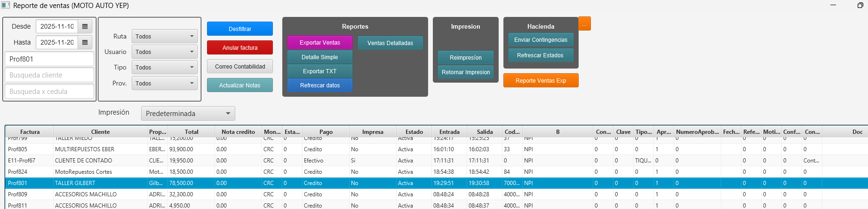Image resolution: width=868 pixels, height=209 pixels.
Task: Sort table by Total column header
Action: [191, 132]
